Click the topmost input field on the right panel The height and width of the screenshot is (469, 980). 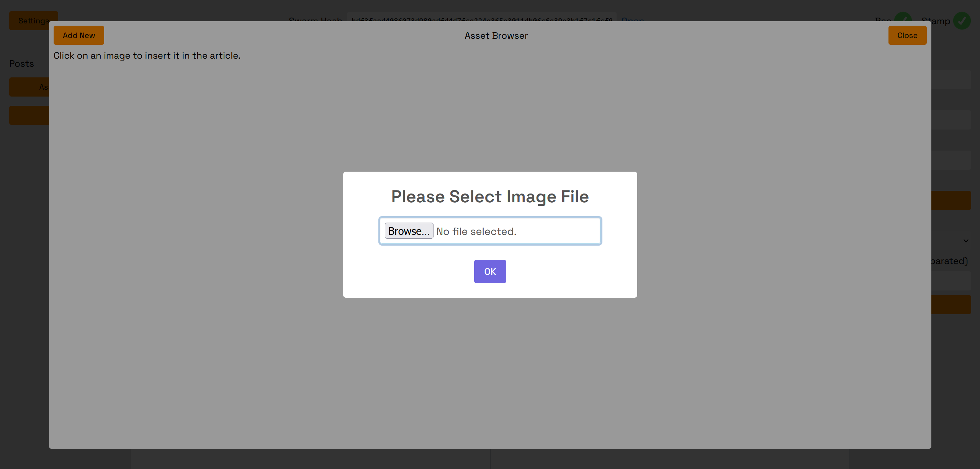coord(951,79)
